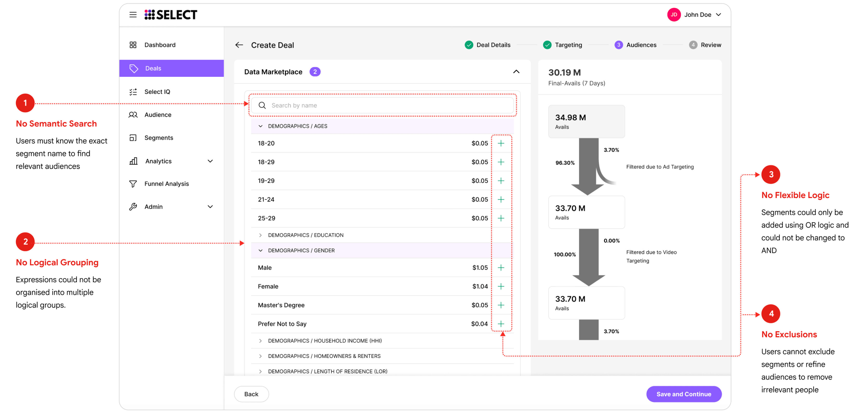Expand the Analytics sidebar submenu
The height and width of the screenshot is (414, 868).
coord(210,161)
